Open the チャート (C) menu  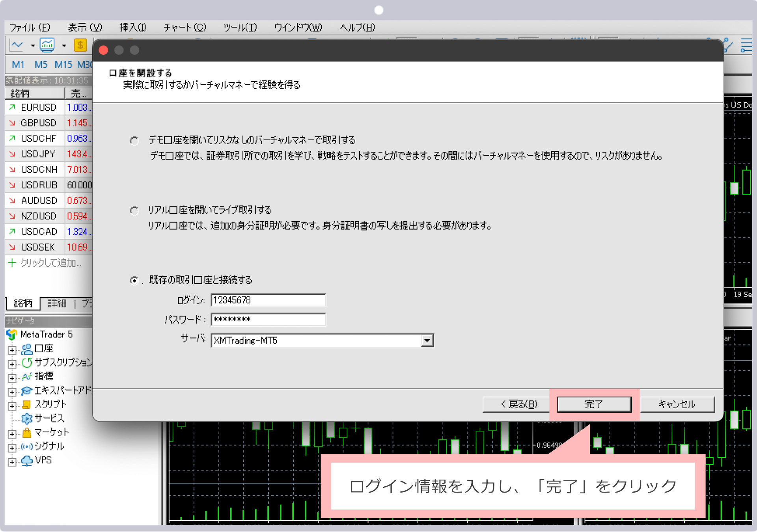(x=185, y=27)
